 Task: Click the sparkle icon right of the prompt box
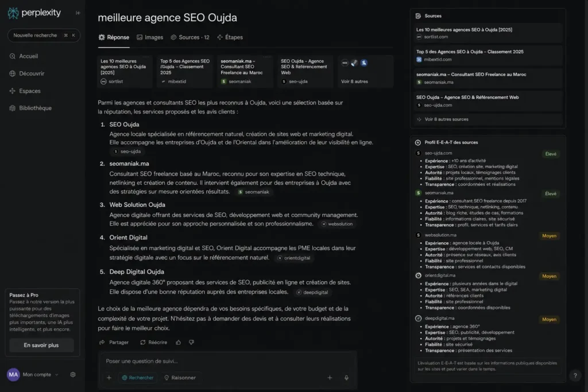click(330, 378)
